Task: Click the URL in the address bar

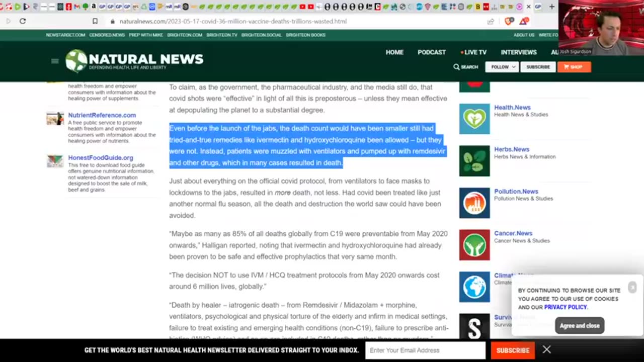Action: [233, 22]
